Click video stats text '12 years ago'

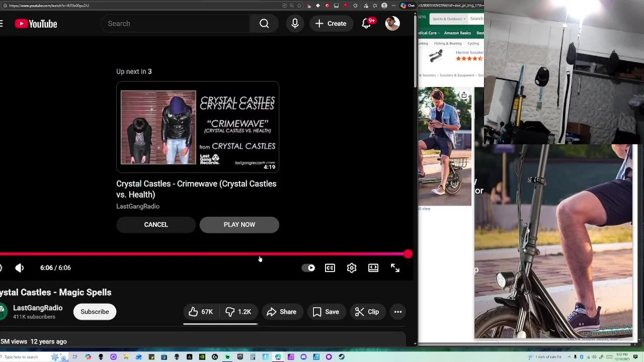pos(48,341)
